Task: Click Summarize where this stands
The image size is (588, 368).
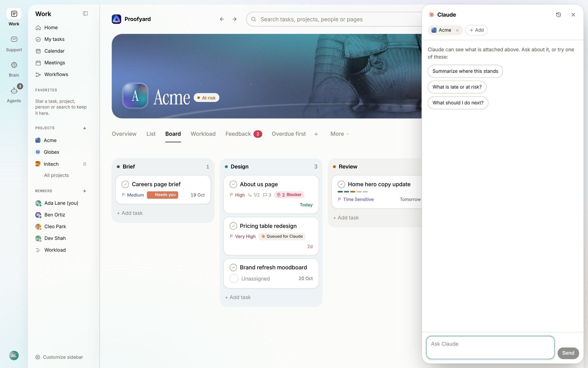Action: pos(465,71)
